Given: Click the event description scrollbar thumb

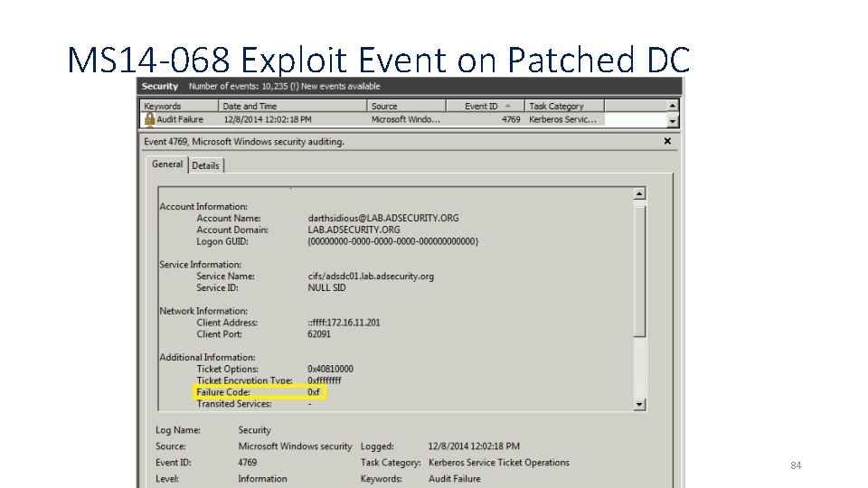Looking at the screenshot, I should coord(639,271).
